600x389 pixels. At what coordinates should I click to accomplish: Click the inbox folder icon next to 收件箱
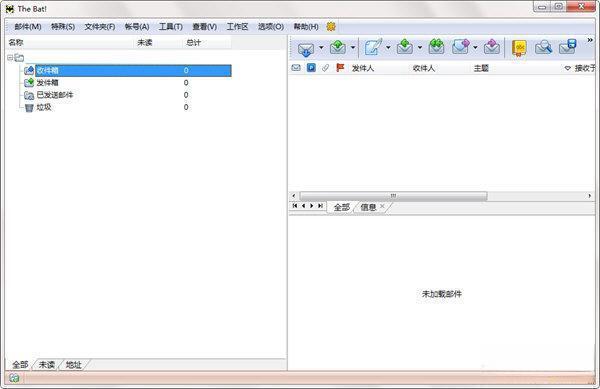click(29, 70)
